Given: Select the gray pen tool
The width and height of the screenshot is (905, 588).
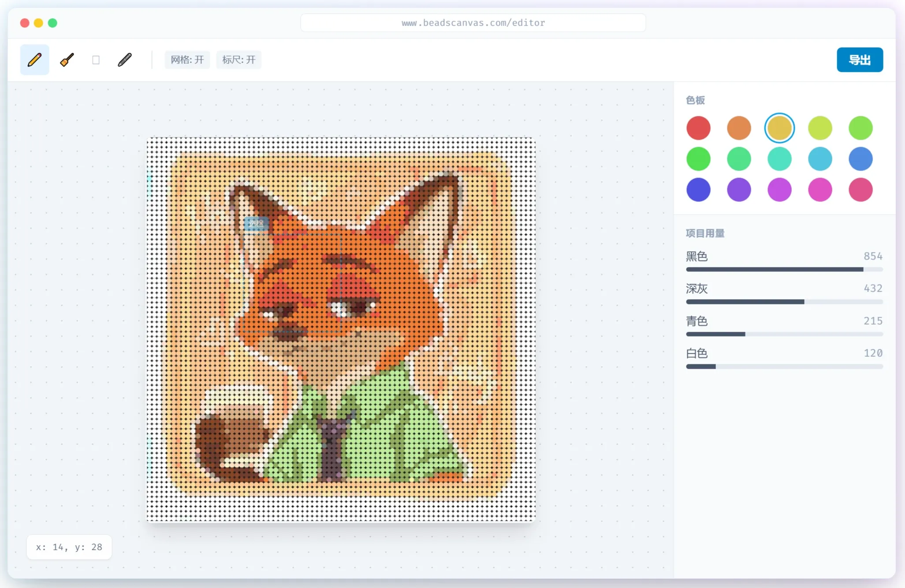Looking at the screenshot, I should (x=125, y=60).
